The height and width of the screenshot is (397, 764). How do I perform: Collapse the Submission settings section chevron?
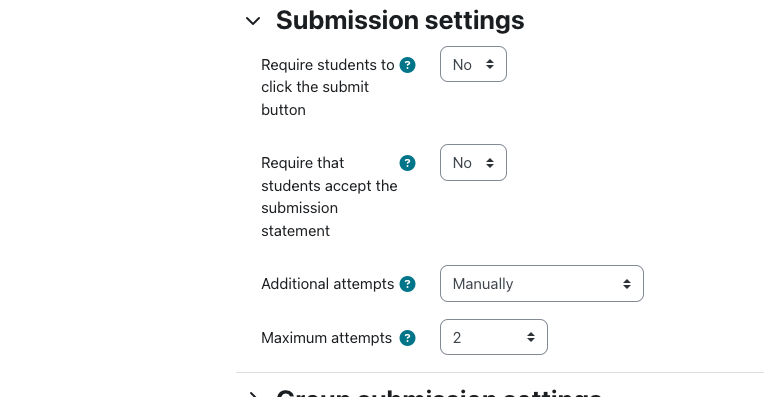pyautogui.click(x=253, y=21)
